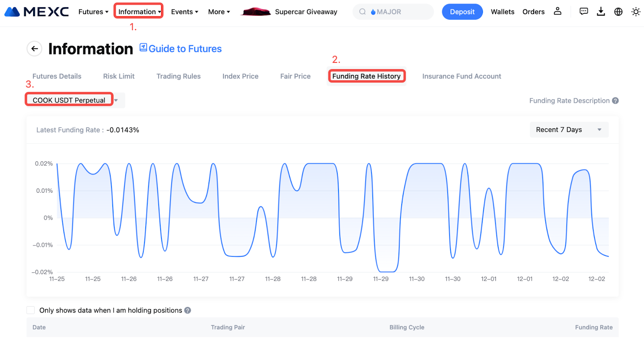Click the help icon beside holding positions

[x=188, y=310]
